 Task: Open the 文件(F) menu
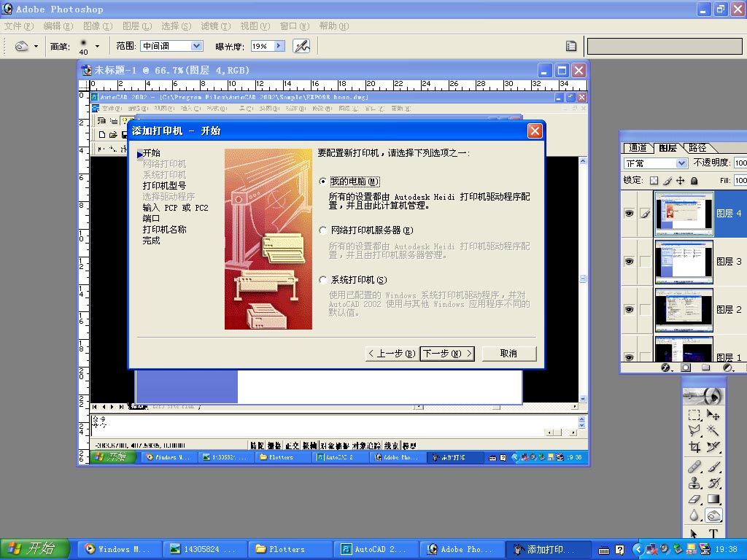click(18, 26)
